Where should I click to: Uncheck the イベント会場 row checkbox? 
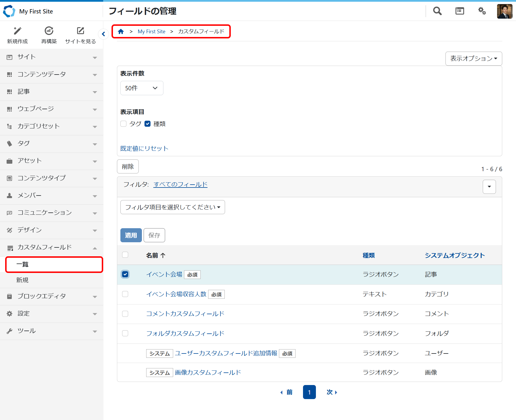click(x=125, y=274)
